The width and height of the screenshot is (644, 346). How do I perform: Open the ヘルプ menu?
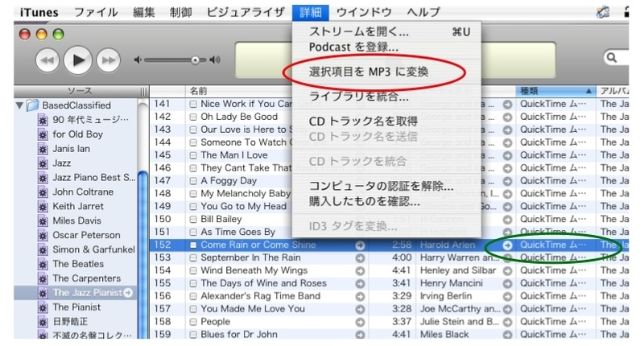click(x=423, y=12)
